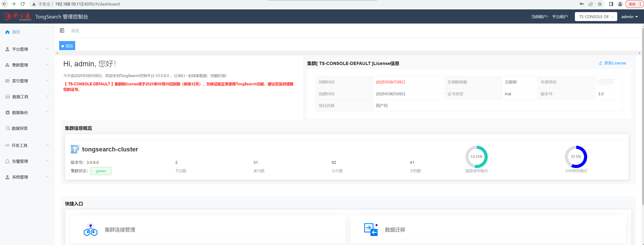
Task: Open the browser side panel icon
Action: pos(611,4)
